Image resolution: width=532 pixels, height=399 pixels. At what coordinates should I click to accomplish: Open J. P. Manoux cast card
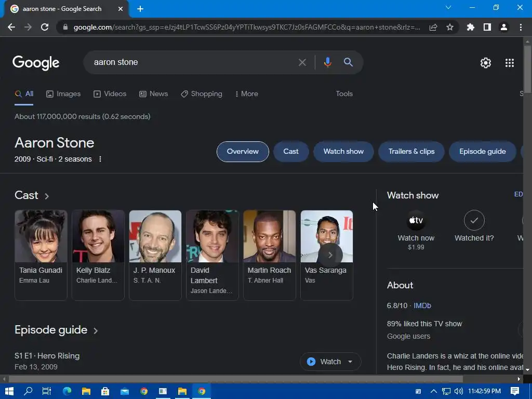tap(155, 255)
